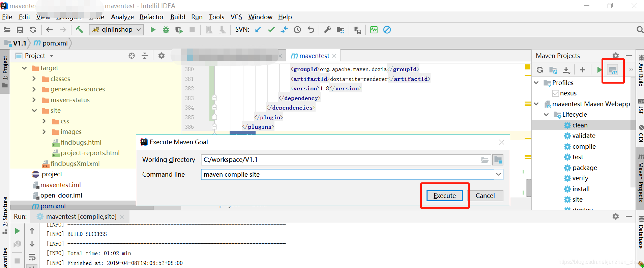The width and height of the screenshot is (644, 268).
Task: Collapse the Lifecycle node
Action: (547, 115)
